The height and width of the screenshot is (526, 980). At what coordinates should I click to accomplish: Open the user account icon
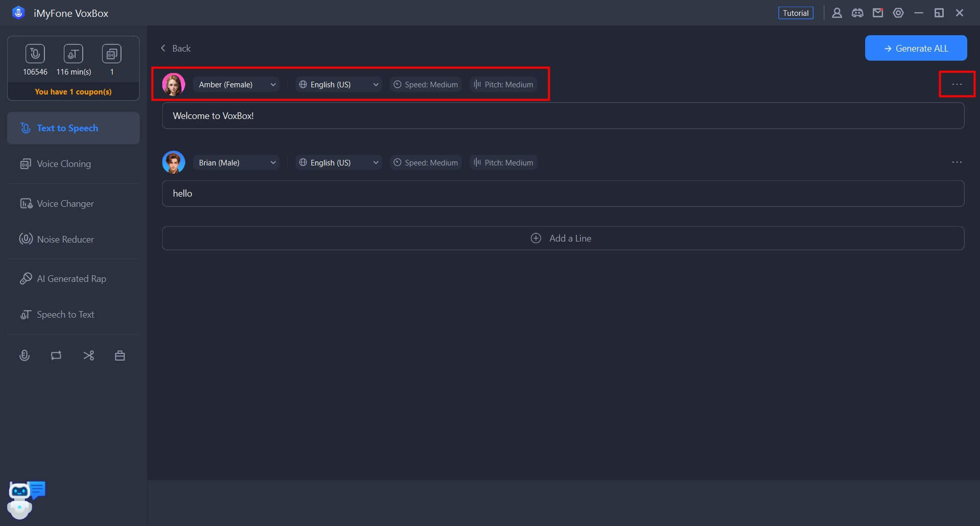coord(837,13)
